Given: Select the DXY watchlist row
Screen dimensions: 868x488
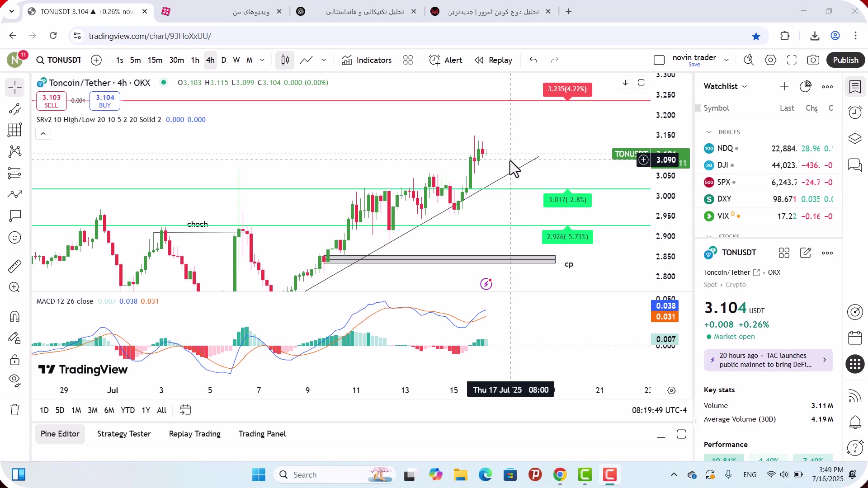Looking at the screenshot, I should point(769,199).
